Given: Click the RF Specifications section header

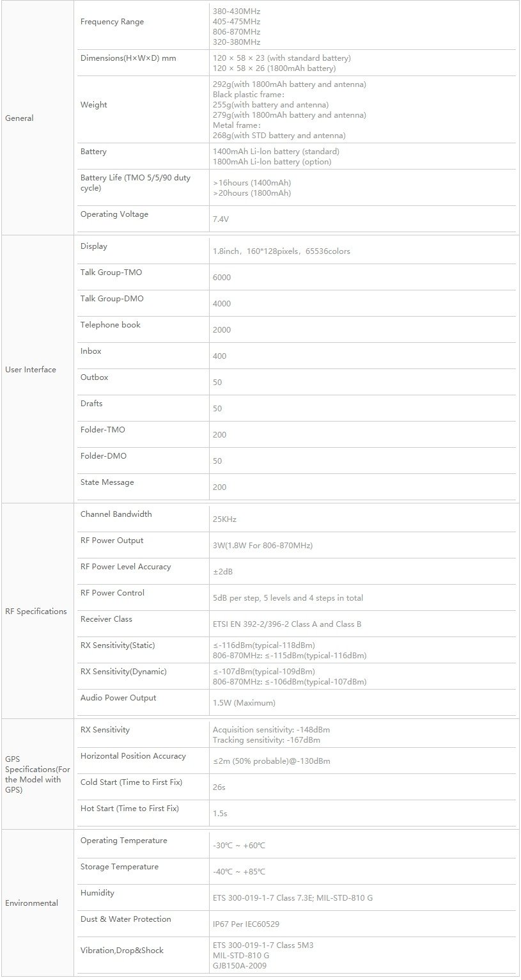Looking at the screenshot, I should click(36, 612).
